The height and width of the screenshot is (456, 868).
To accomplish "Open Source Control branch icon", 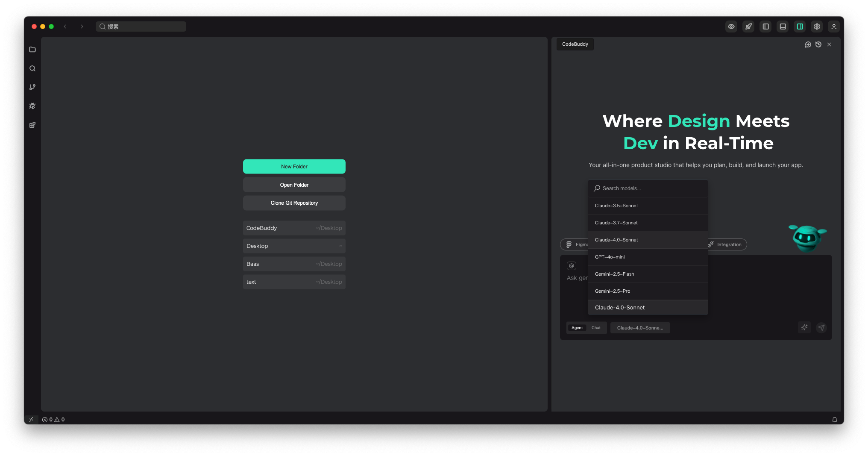I will pos(32,87).
